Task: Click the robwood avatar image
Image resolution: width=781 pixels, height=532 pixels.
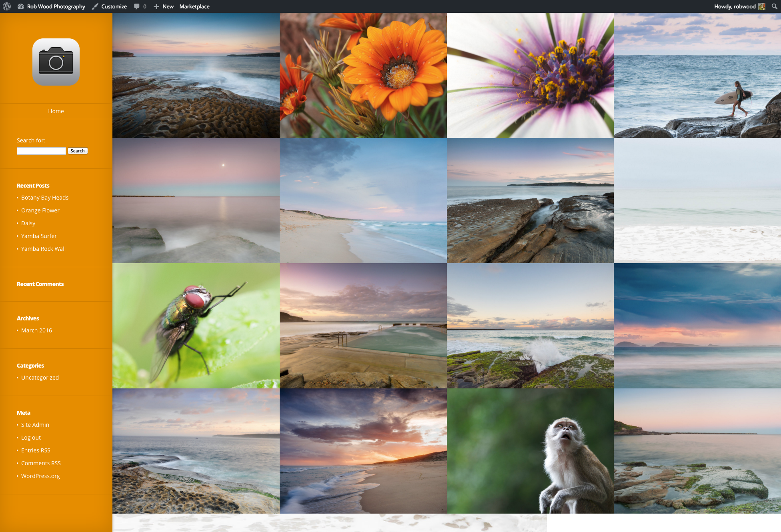Action: tap(762, 6)
